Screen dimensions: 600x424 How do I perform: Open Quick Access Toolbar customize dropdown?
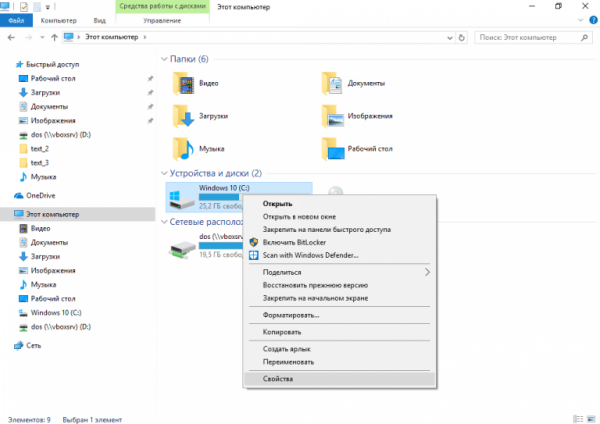[x=47, y=7]
